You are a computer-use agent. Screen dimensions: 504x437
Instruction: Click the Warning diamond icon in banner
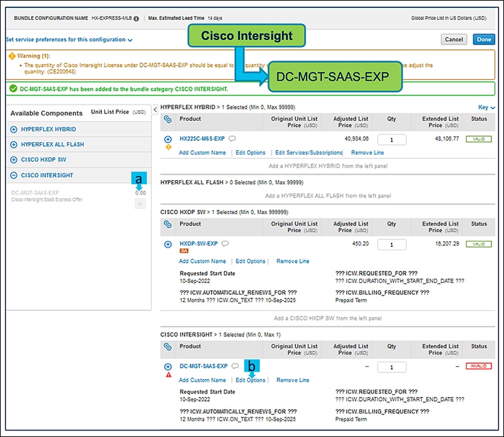pos(12,56)
